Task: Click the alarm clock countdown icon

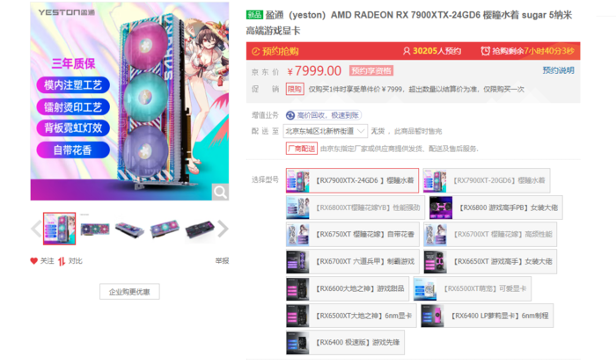Action: click(486, 51)
